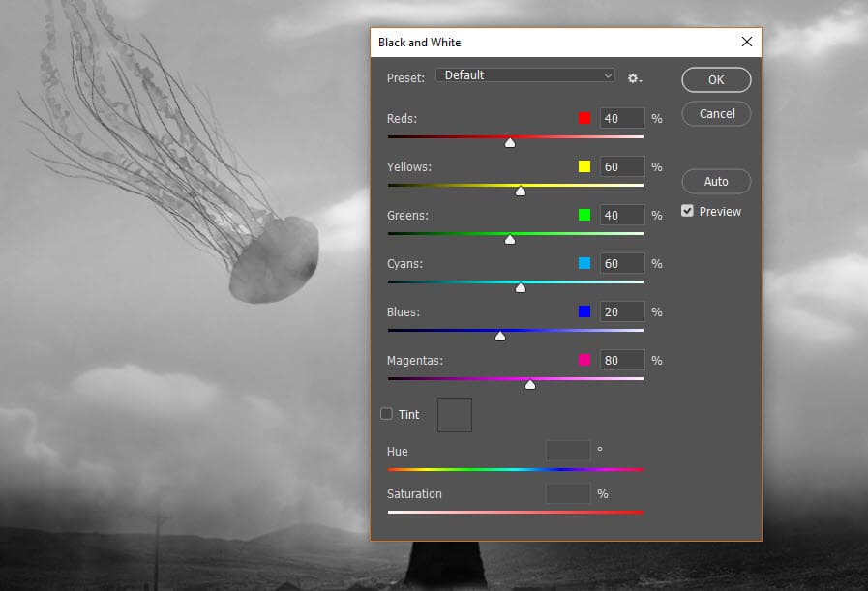The image size is (868, 591).
Task: Enable the Tint checkbox
Action: tap(387, 414)
